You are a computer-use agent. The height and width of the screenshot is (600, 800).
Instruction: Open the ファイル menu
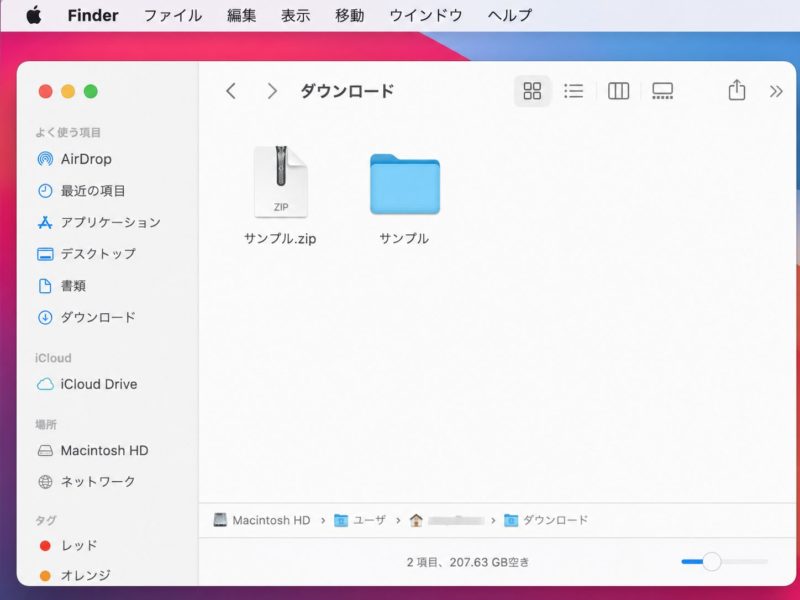173,15
